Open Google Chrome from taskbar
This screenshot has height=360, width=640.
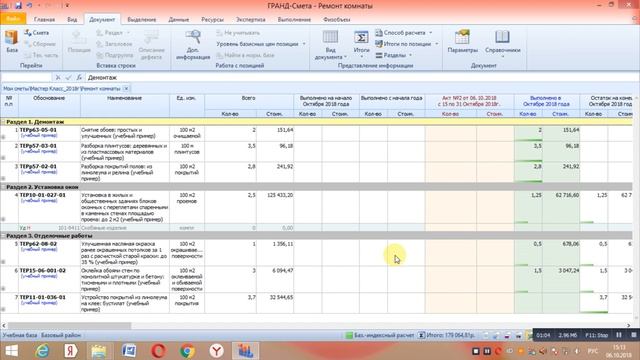point(187,351)
